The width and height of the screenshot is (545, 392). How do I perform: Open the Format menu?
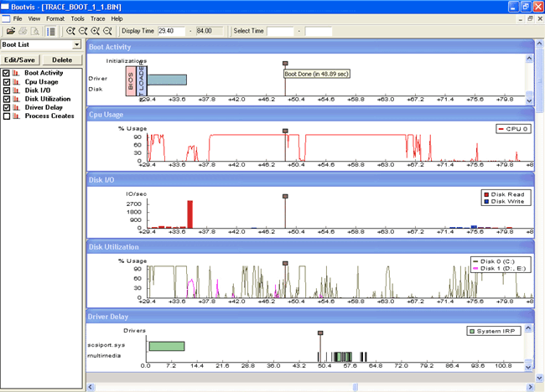point(55,18)
